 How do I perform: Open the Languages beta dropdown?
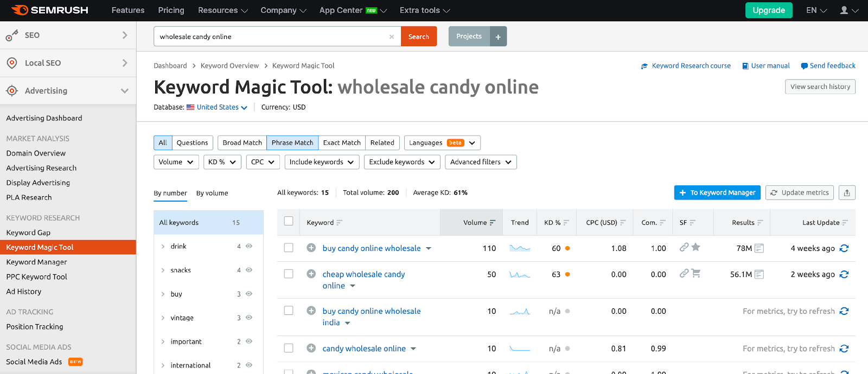click(442, 143)
